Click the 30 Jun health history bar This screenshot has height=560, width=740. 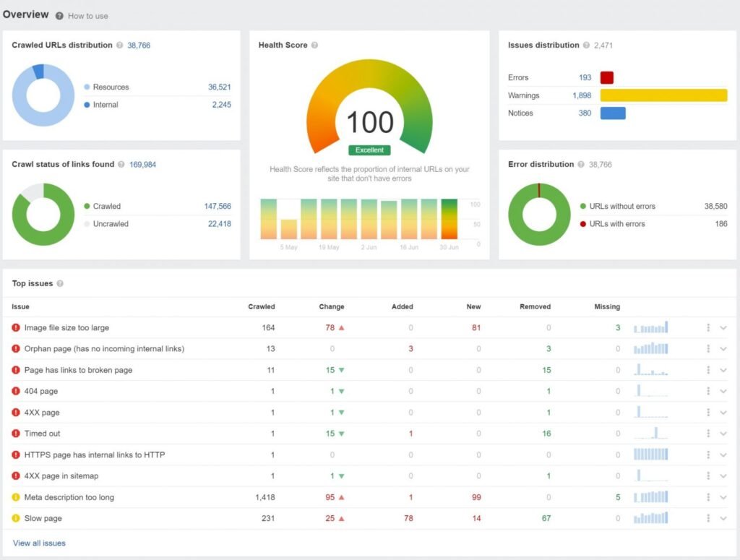pyautogui.click(x=449, y=219)
